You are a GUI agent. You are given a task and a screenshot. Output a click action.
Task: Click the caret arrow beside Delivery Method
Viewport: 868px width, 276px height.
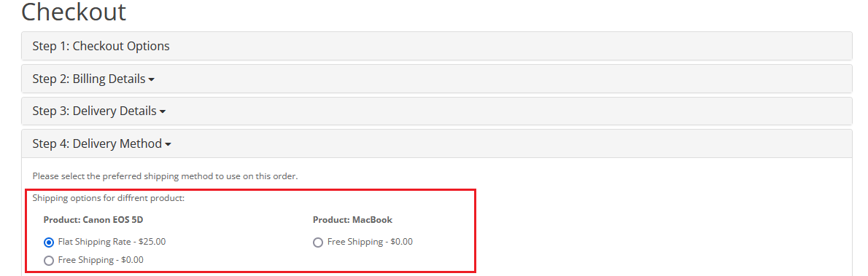[x=168, y=145]
